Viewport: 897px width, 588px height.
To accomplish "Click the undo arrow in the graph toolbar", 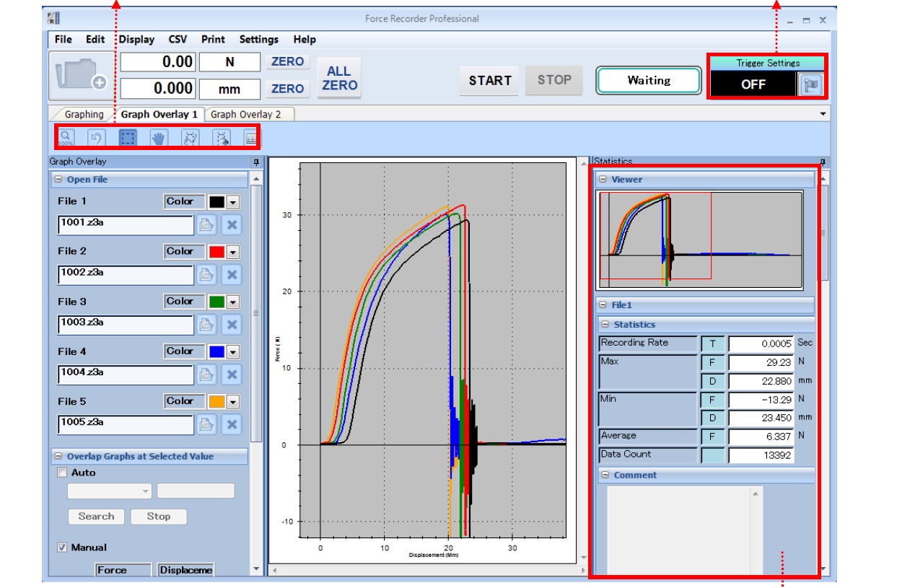I will (97, 136).
